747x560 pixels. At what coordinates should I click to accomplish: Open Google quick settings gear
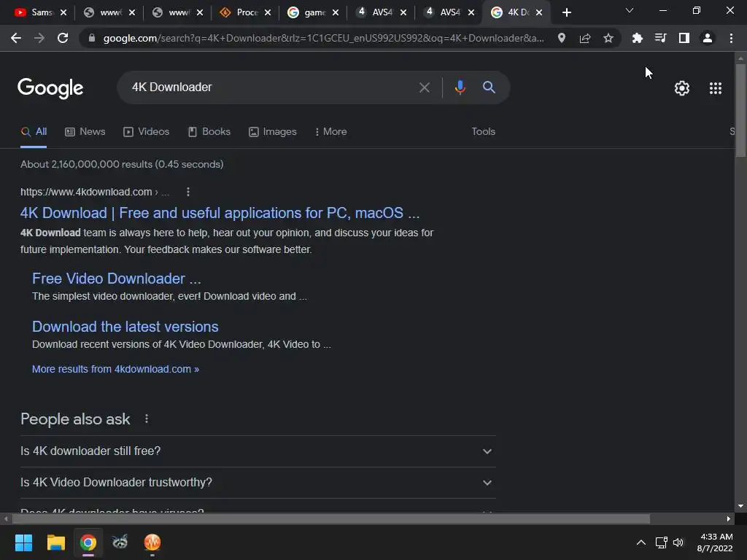point(682,88)
